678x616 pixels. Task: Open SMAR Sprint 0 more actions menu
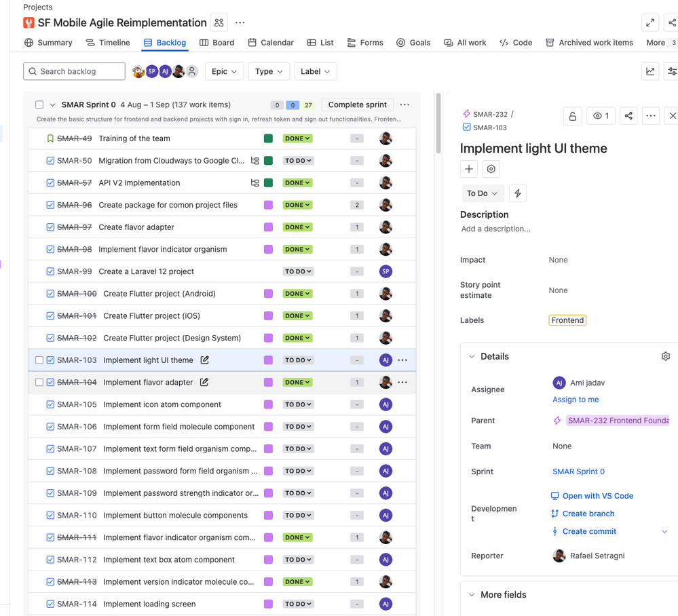coord(404,104)
